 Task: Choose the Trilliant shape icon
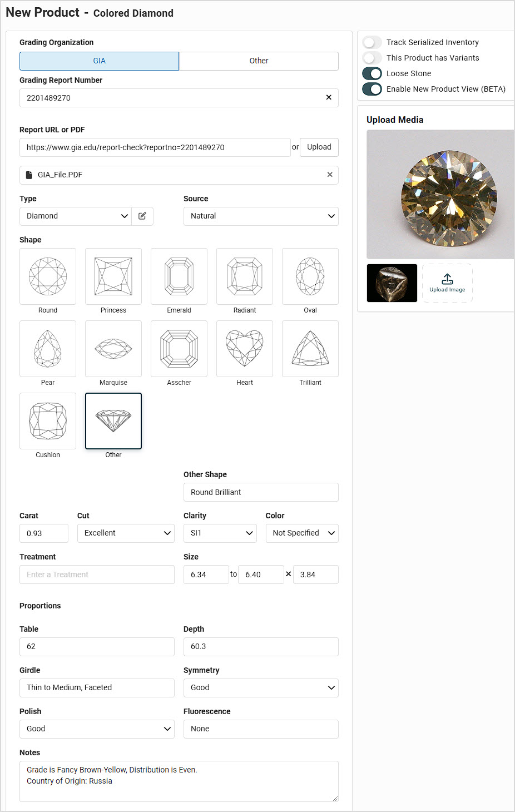click(310, 349)
